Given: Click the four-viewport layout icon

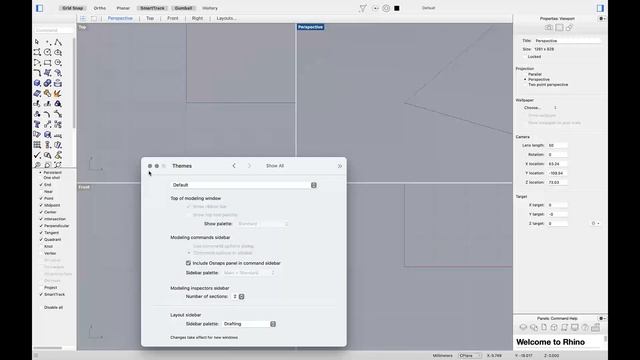Looking at the screenshot, I should pyautogui.click(x=83, y=18).
